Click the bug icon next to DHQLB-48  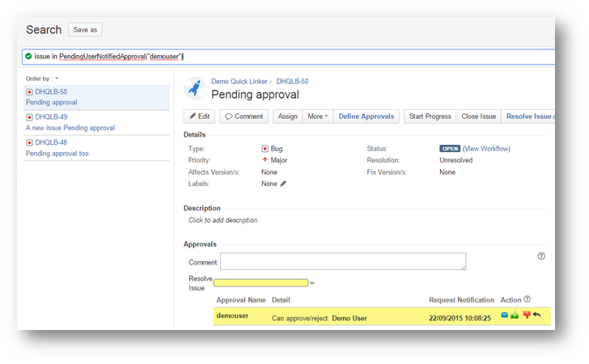click(29, 142)
